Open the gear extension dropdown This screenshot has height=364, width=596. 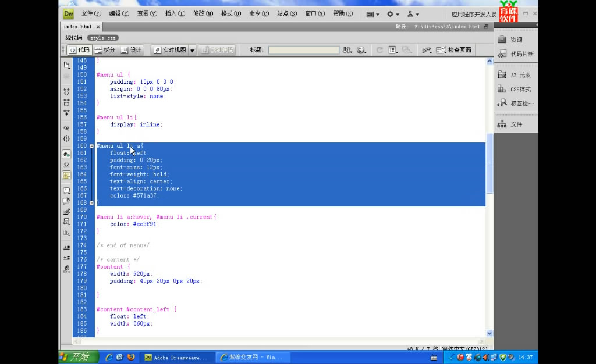pos(393,15)
